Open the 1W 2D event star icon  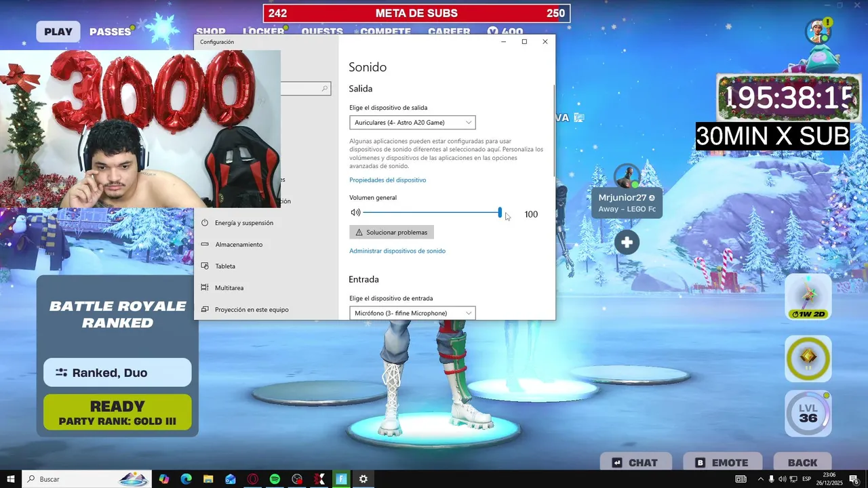point(808,297)
